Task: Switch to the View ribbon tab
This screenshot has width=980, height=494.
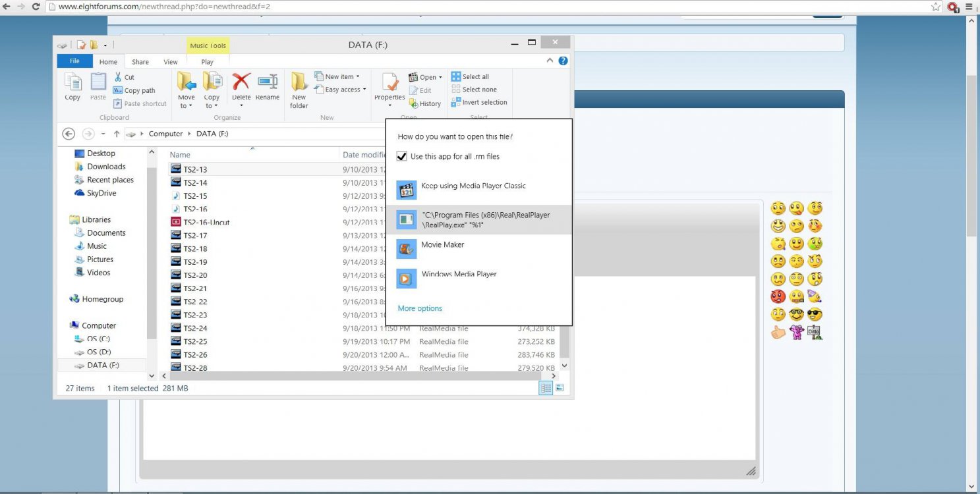Action: pos(171,62)
